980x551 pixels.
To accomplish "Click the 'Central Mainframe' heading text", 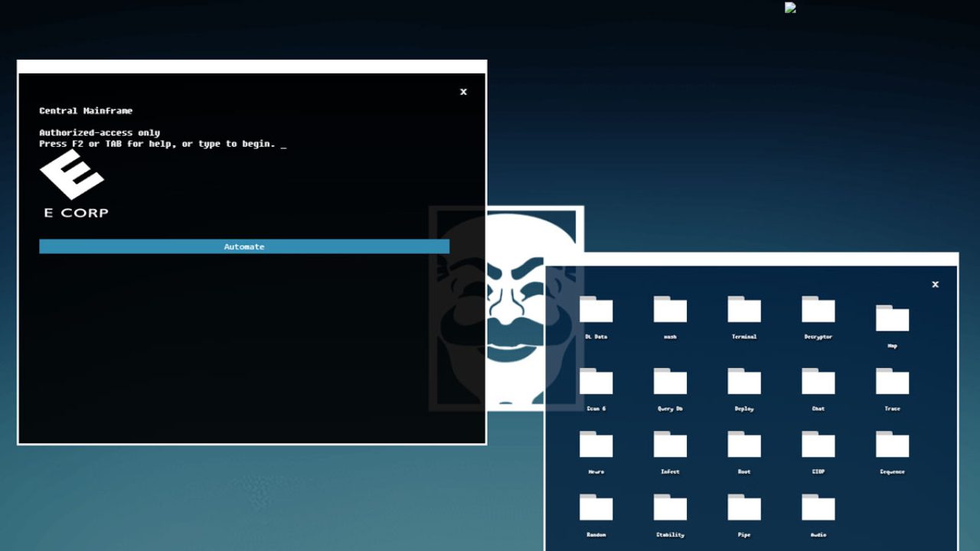I will coord(86,111).
